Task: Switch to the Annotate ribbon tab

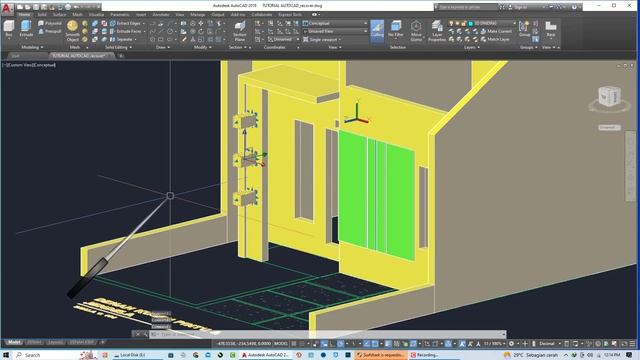Action: pos(161,15)
